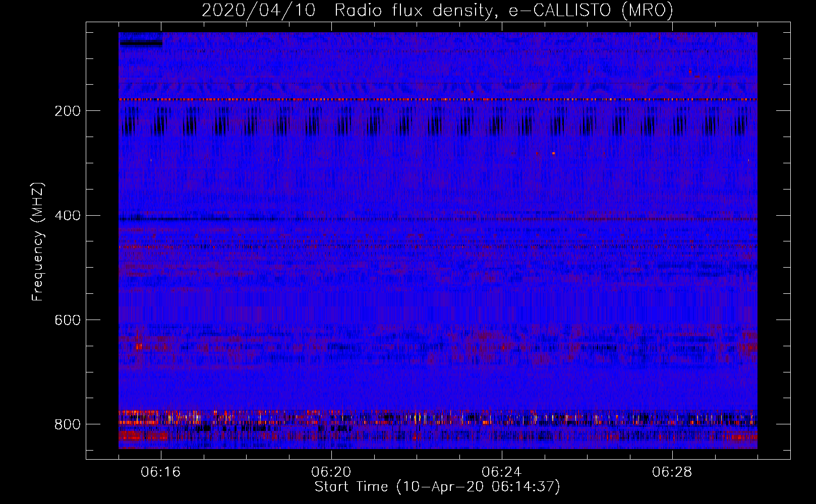The image size is (816, 504).
Task: Click the 06:24 time tick label
Action: pos(502,472)
